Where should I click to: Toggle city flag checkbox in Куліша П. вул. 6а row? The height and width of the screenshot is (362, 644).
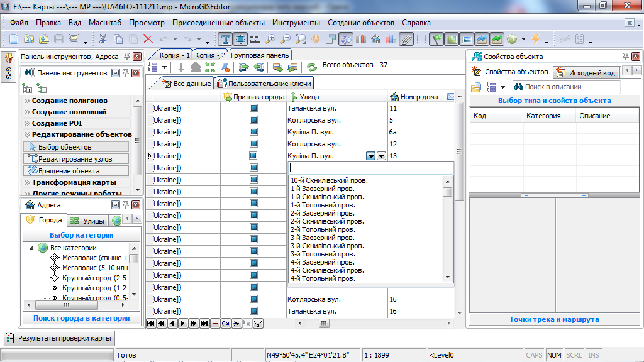pyautogui.click(x=253, y=132)
